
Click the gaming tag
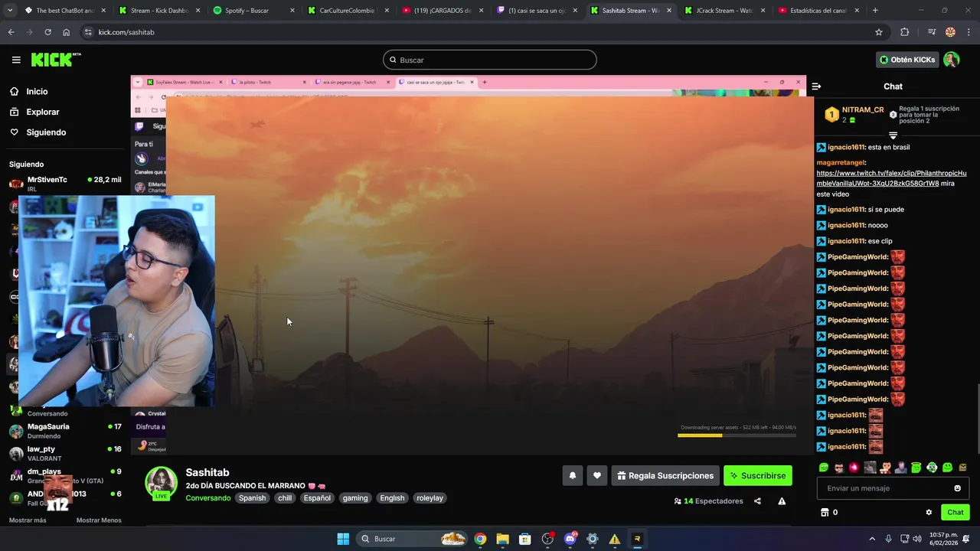click(x=355, y=498)
